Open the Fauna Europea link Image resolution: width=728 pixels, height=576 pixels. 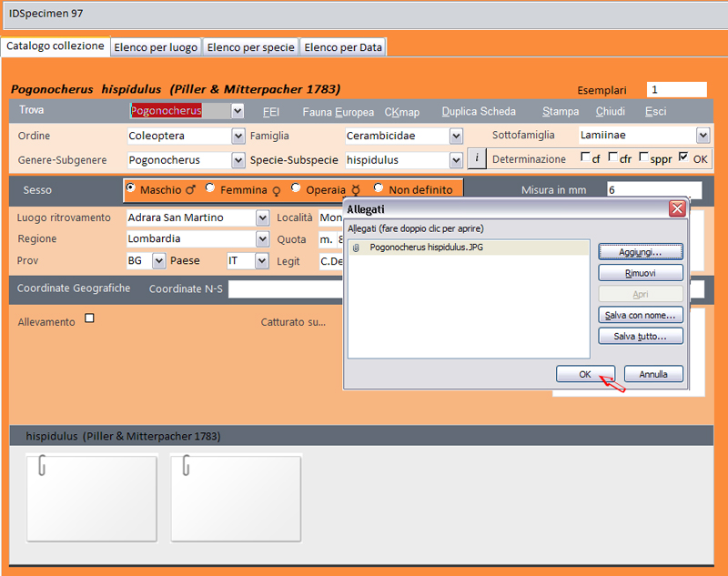338,112
